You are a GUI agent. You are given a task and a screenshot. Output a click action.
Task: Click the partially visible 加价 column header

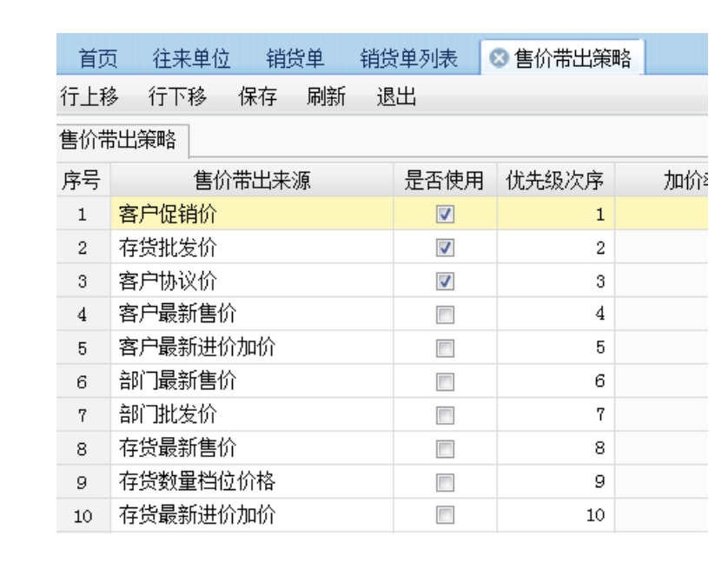[662, 180]
